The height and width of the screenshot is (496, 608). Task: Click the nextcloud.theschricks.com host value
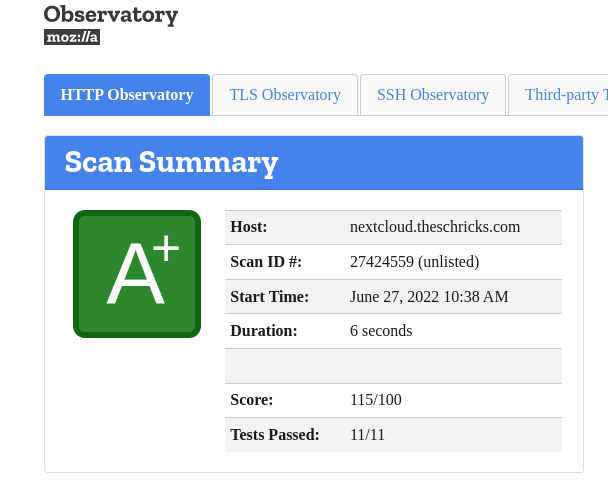coord(435,227)
